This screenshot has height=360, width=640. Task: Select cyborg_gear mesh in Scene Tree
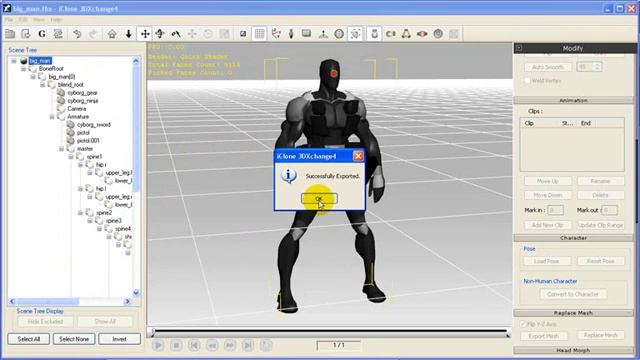click(82, 93)
